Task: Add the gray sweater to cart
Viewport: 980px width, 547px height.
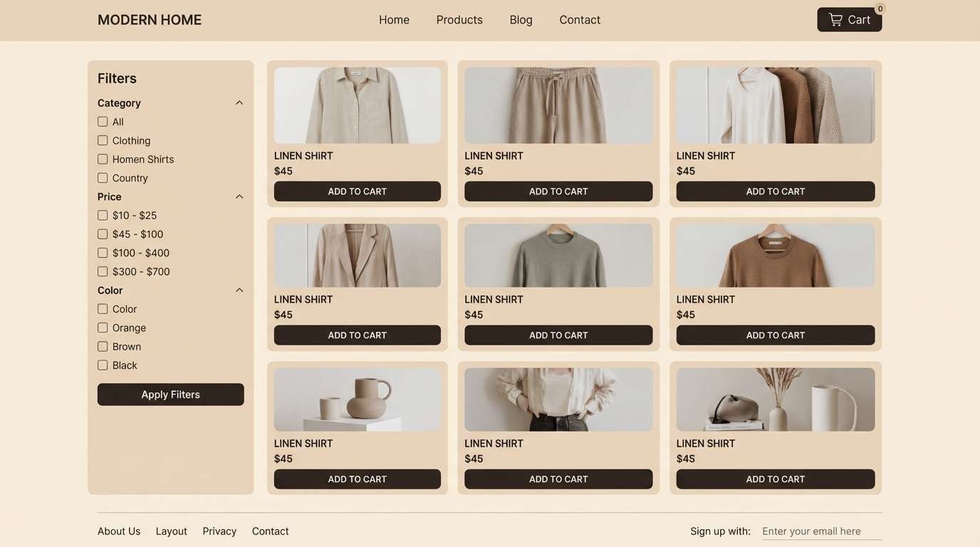Action: (558, 335)
